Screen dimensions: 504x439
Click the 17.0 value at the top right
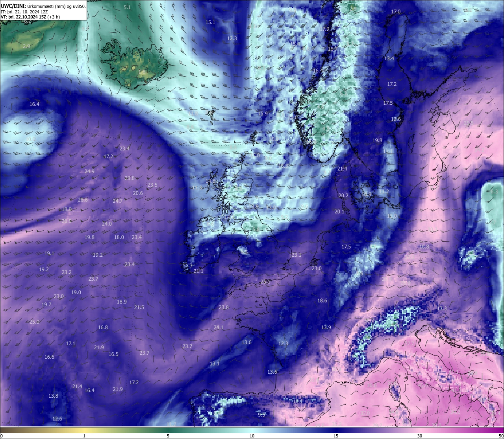pyautogui.click(x=396, y=12)
